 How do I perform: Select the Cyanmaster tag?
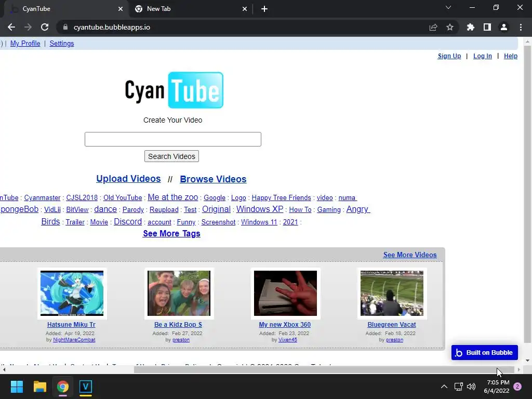(x=42, y=198)
